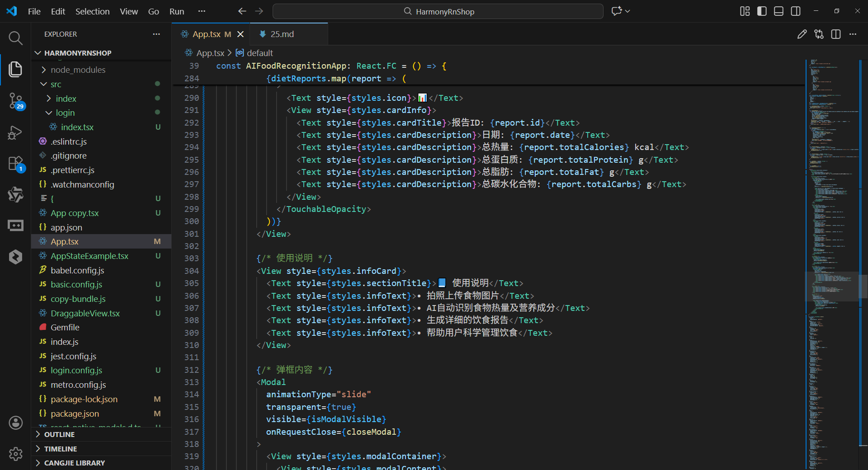Click the default symbol in breadcrumb
This screenshot has width=868, height=470.
(x=259, y=53)
